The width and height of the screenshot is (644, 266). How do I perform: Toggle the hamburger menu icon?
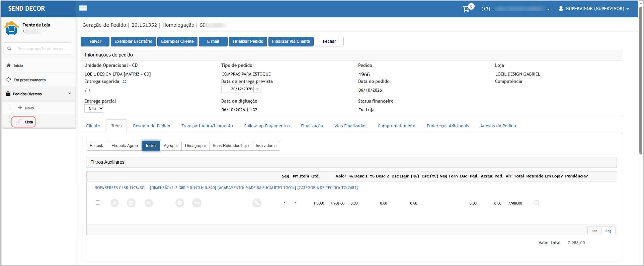click(x=83, y=8)
